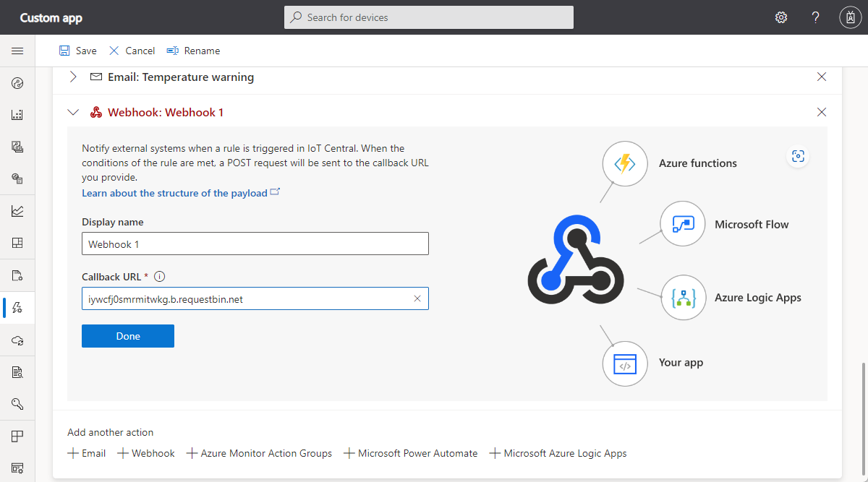Open the user account avatar
The width and height of the screenshot is (868, 482).
pyautogui.click(x=850, y=17)
